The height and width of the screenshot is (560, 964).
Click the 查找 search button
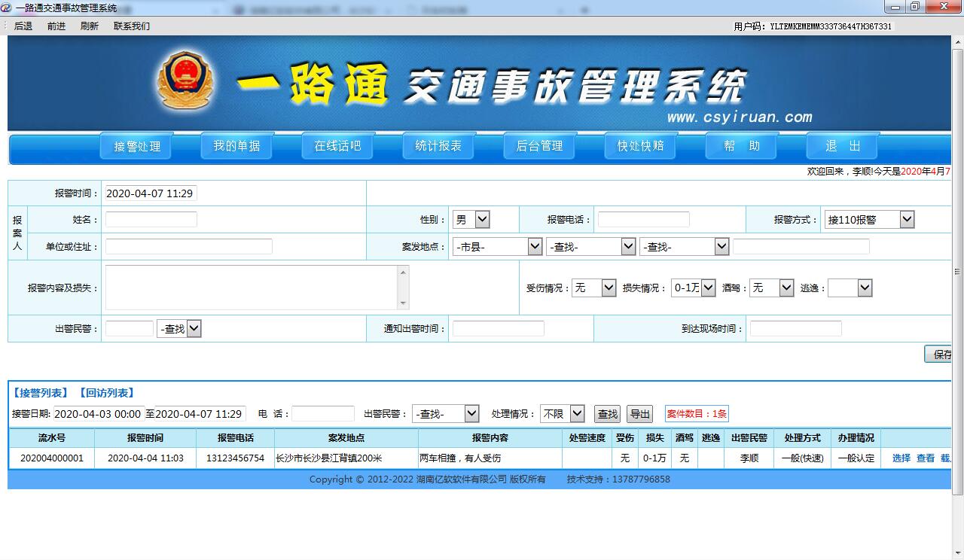[607, 413]
